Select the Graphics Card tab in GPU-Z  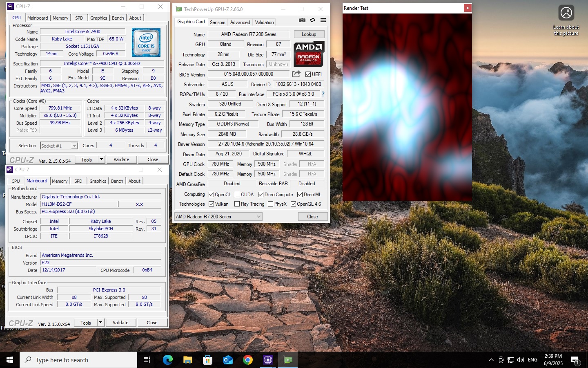coord(191,22)
